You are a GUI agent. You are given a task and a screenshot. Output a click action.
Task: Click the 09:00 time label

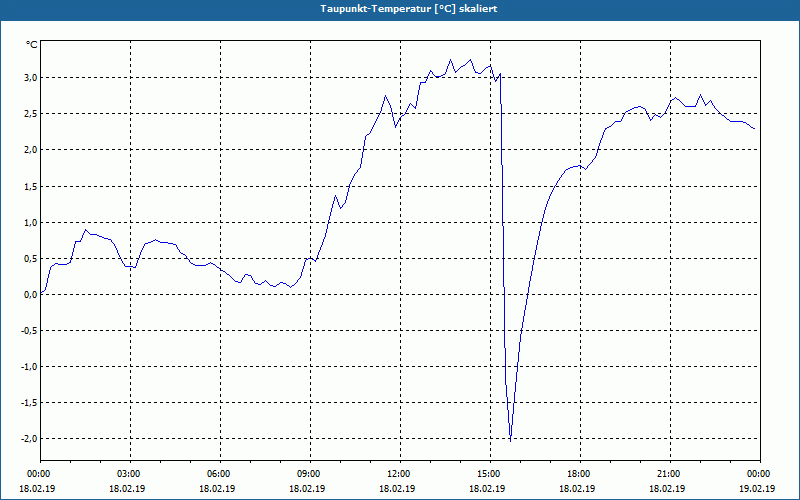310,474
